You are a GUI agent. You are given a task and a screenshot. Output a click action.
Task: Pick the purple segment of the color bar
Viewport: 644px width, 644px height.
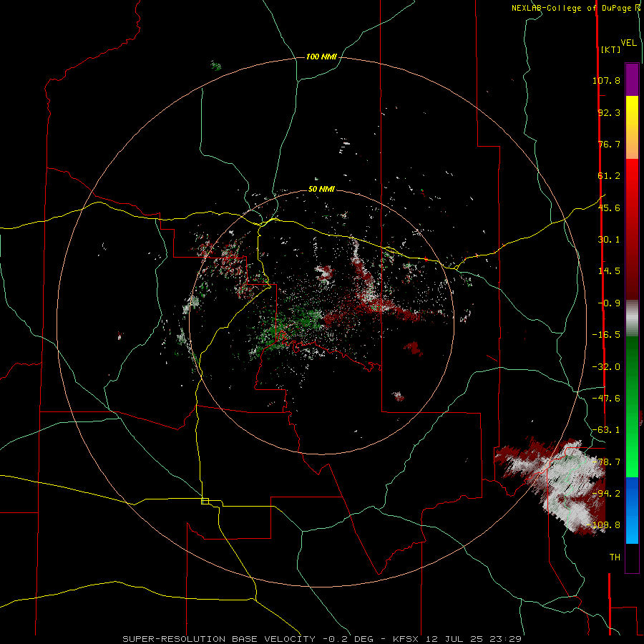632,79
